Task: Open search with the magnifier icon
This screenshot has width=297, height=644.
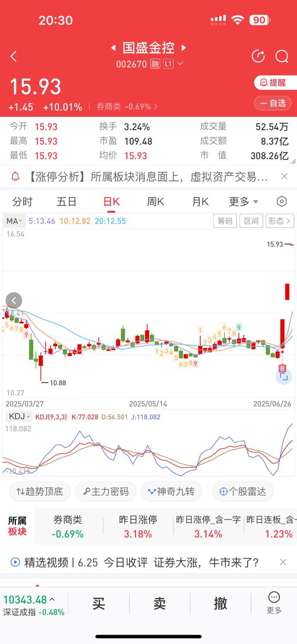Action: tap(282, 56)
